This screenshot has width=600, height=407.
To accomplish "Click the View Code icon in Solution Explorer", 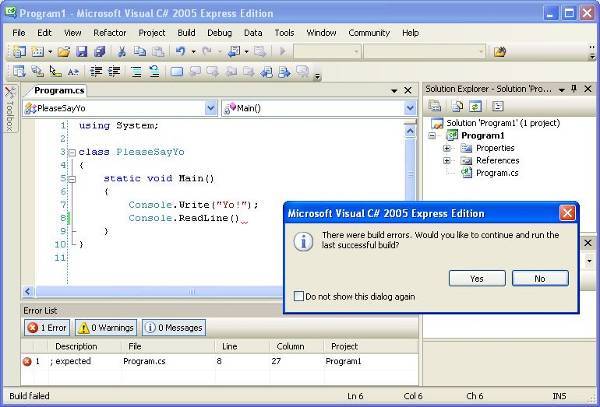I will click(497, 106).
